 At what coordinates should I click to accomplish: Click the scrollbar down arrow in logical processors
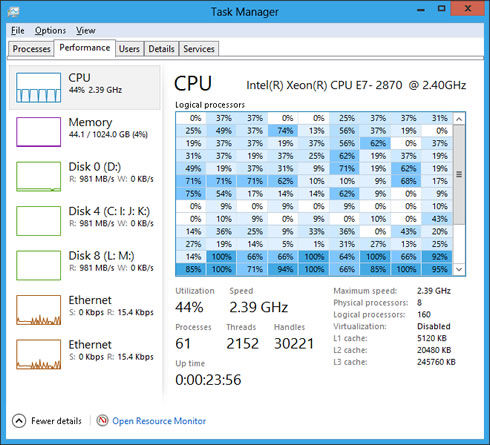click(x=459, y=269)
